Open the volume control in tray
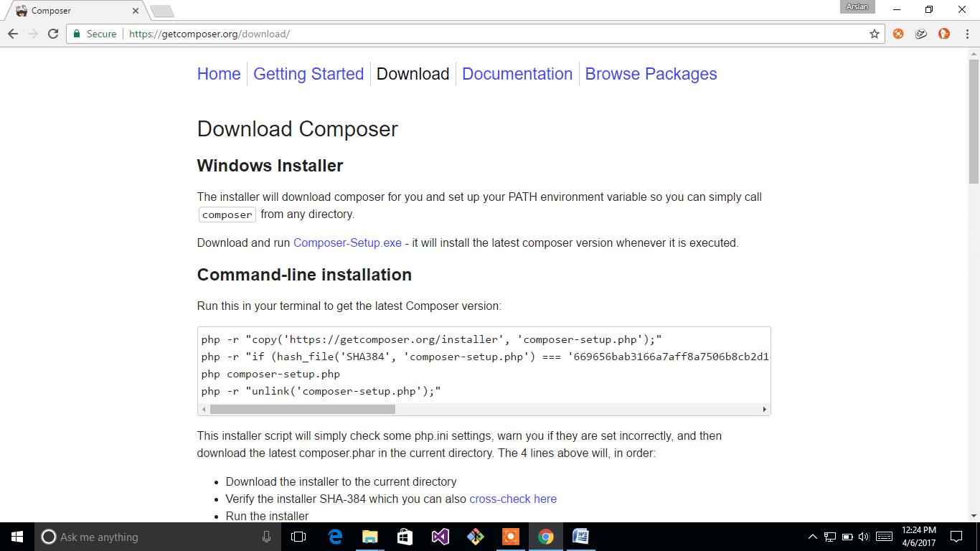 point(864,537)
